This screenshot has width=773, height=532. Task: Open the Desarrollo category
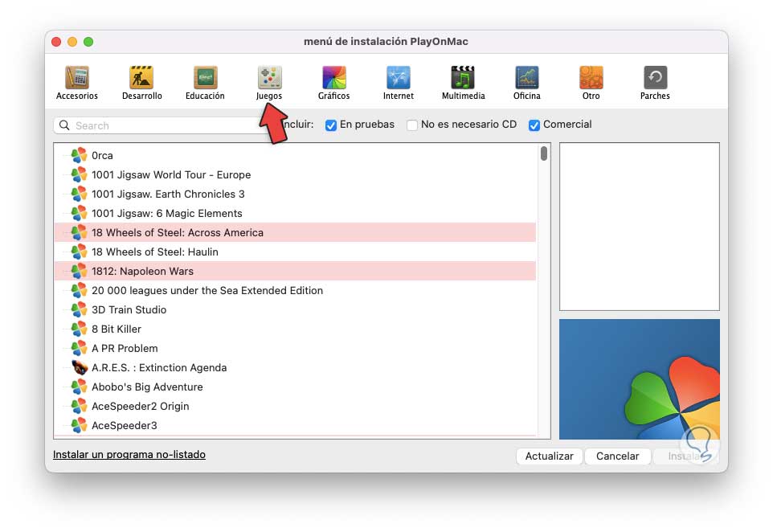pos(142,83)
